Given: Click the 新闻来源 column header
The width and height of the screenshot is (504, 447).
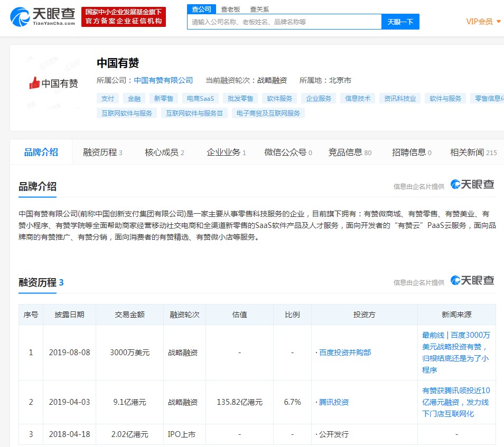Looking at the screenshot, I should [x=456, y=315].
